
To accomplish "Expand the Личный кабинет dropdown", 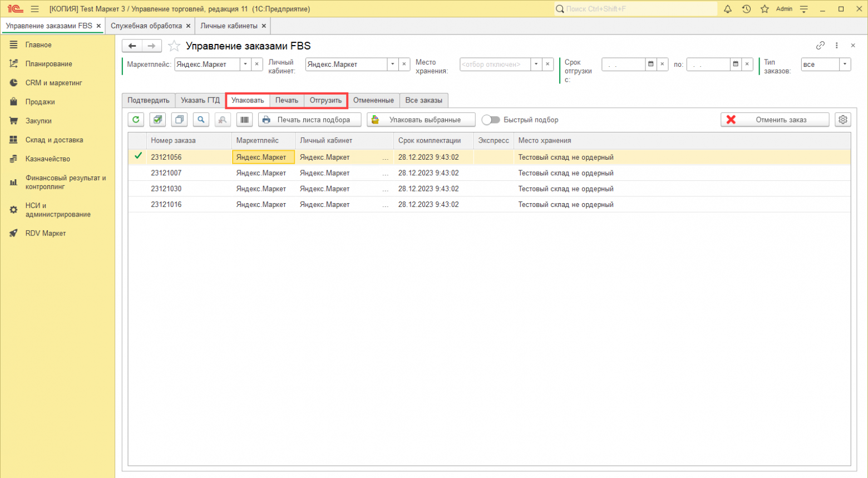I will pyautogui.click(x=393, y=64).
